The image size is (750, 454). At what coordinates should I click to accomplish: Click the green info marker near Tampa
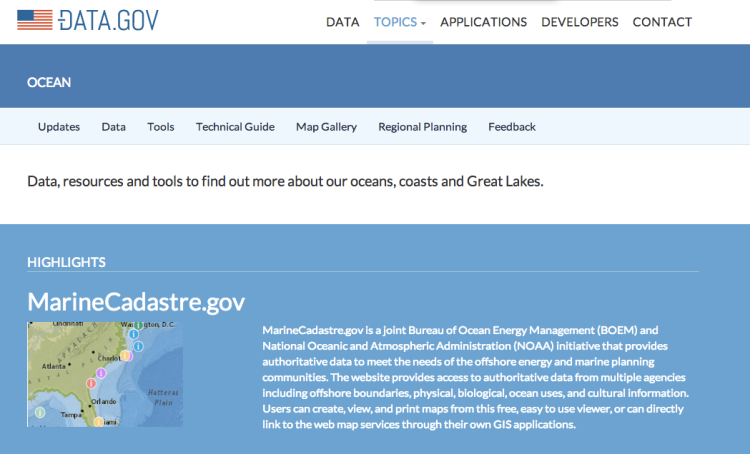click(40, 412)
